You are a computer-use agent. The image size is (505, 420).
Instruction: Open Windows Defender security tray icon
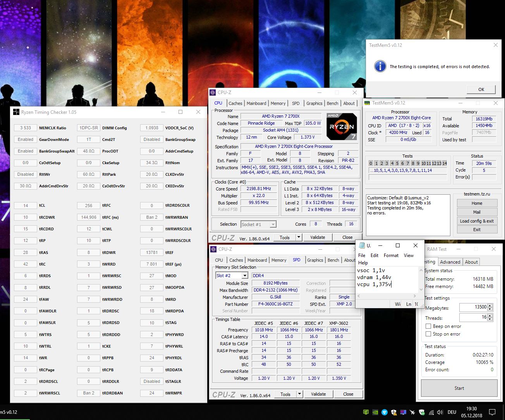coord(394,412)
